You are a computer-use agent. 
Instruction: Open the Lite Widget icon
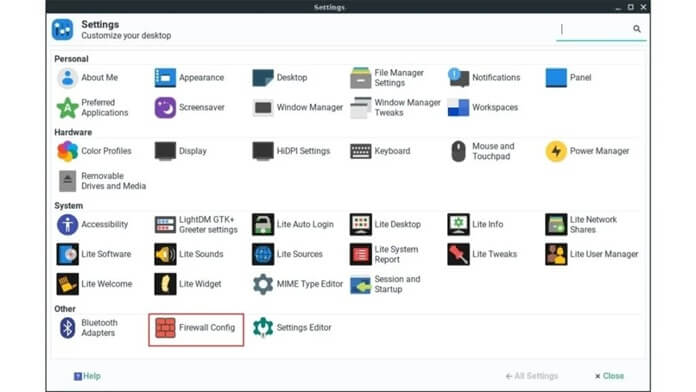165,284
